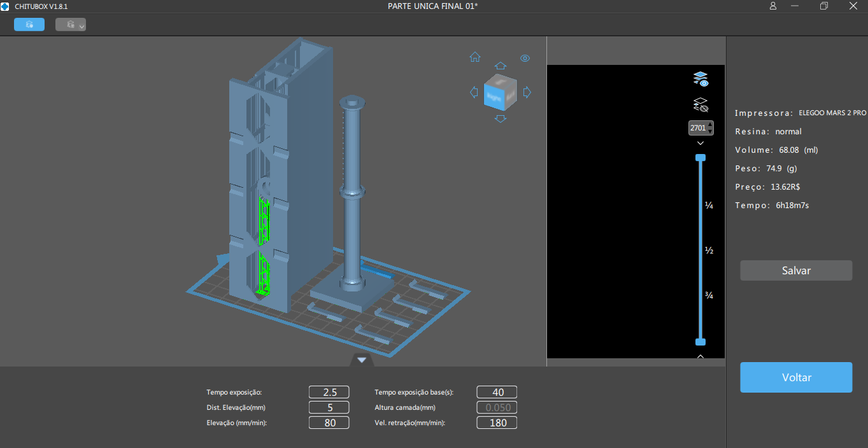Open the user account icon
This screenshot has width=868, height=448.
click(x=773, y=6)
